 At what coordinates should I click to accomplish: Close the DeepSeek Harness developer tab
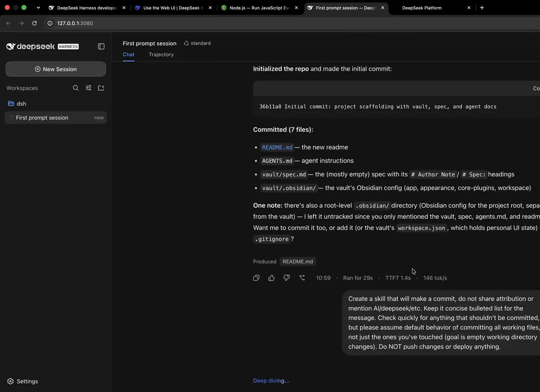(x=124, y=8)
